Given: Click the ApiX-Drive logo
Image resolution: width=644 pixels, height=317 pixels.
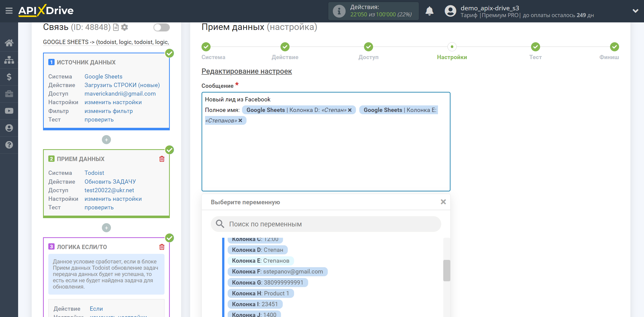Looking at the screenshot, I should click(46, 11).
